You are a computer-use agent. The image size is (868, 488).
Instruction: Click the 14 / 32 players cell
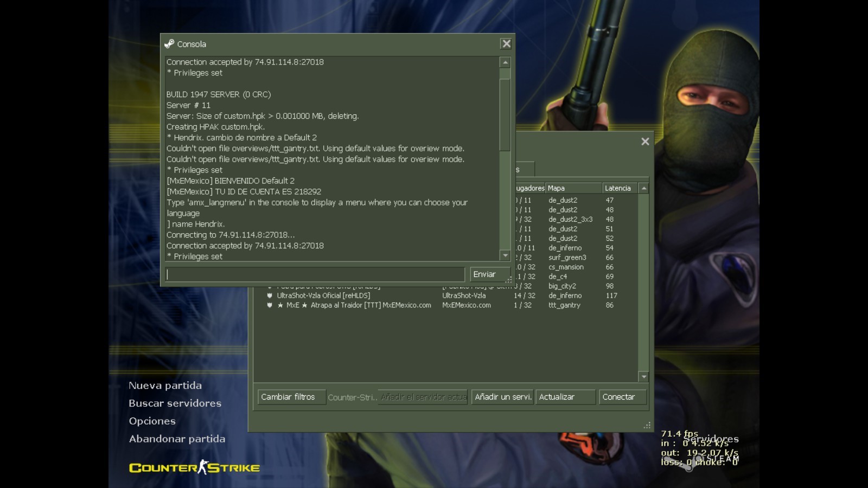point(525,296)
